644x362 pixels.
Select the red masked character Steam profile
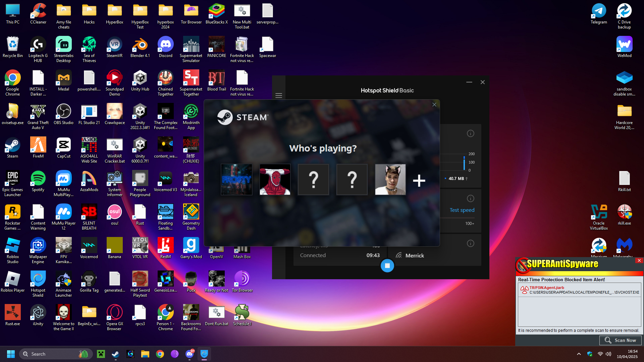click(275, 180)
